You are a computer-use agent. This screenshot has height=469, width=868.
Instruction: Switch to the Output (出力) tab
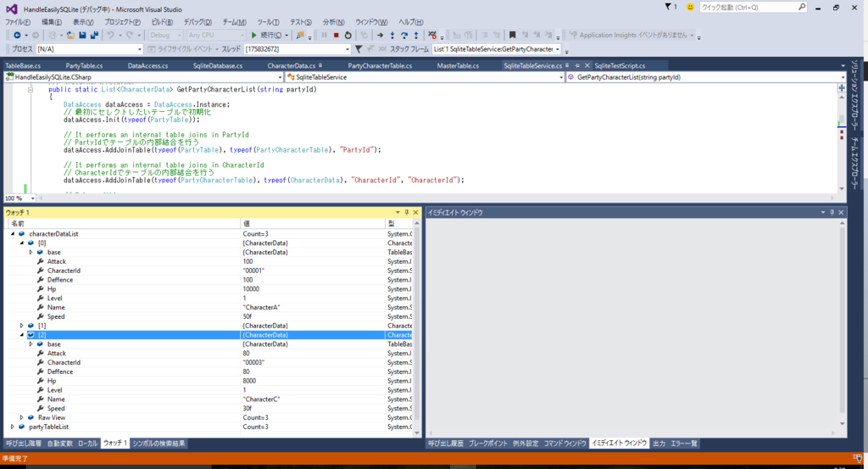[x=659, y=443]
